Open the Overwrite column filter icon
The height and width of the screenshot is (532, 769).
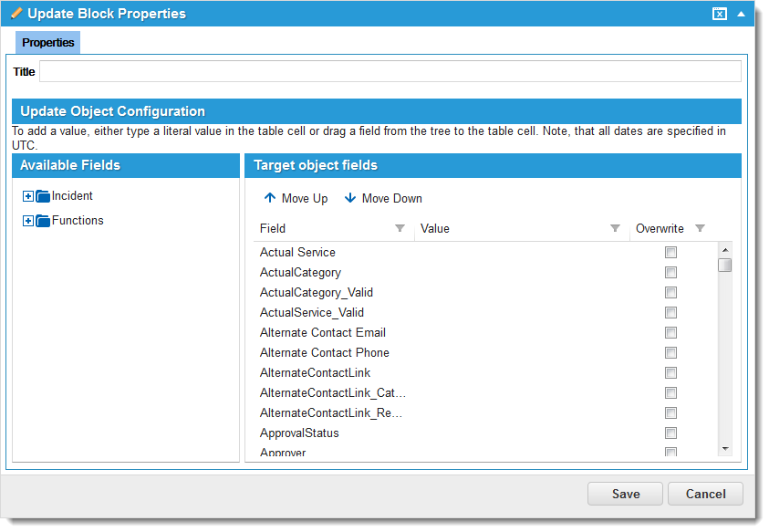(x=700, y=228)
